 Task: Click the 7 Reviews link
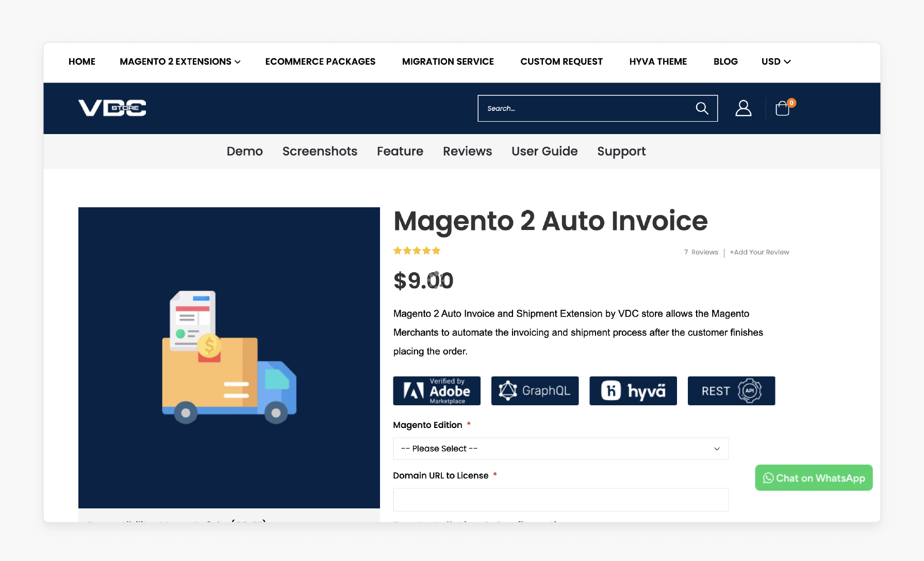[x=701, y=252]
